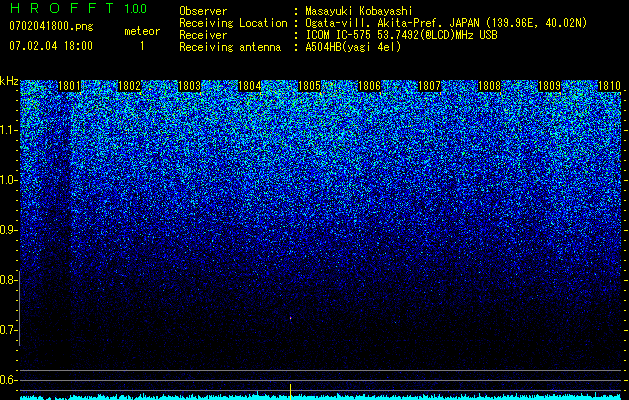
Task: Click the 1.0.0 version number
Action: (135, 9)
